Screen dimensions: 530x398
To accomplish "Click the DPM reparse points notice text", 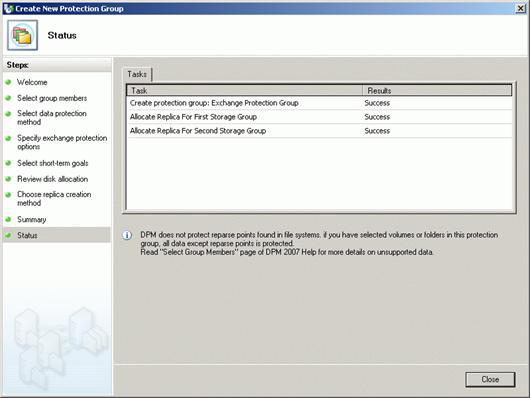I will pyautogui.click(x=319, y=243).
